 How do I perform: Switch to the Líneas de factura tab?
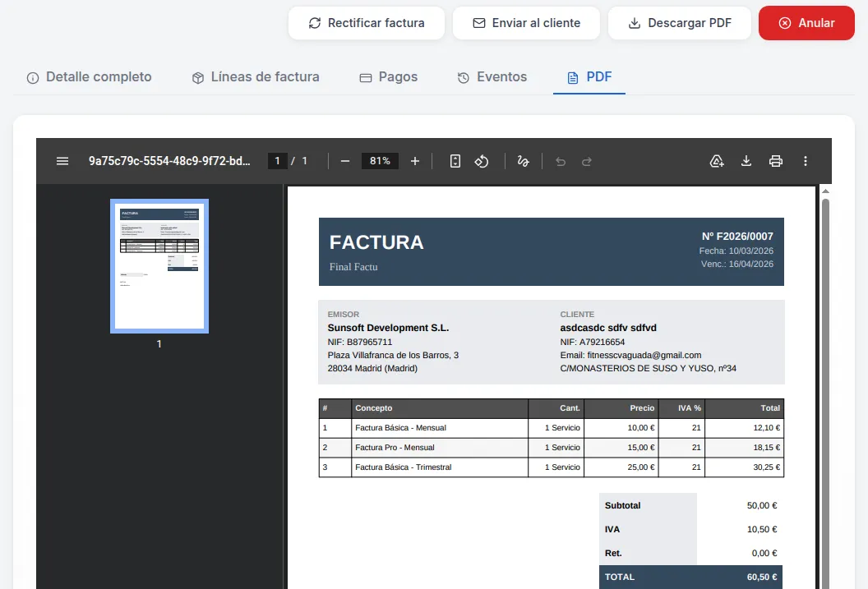256,77
